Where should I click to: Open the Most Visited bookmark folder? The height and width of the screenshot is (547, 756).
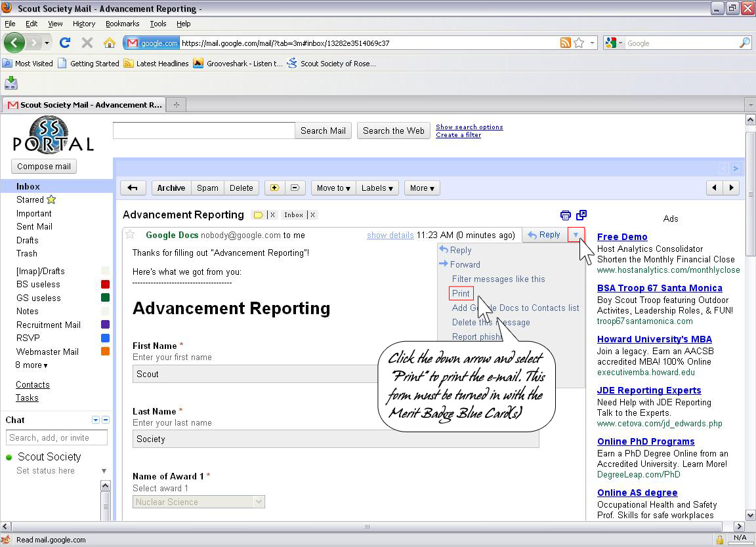pyautogui.click(x=28, y=64)
